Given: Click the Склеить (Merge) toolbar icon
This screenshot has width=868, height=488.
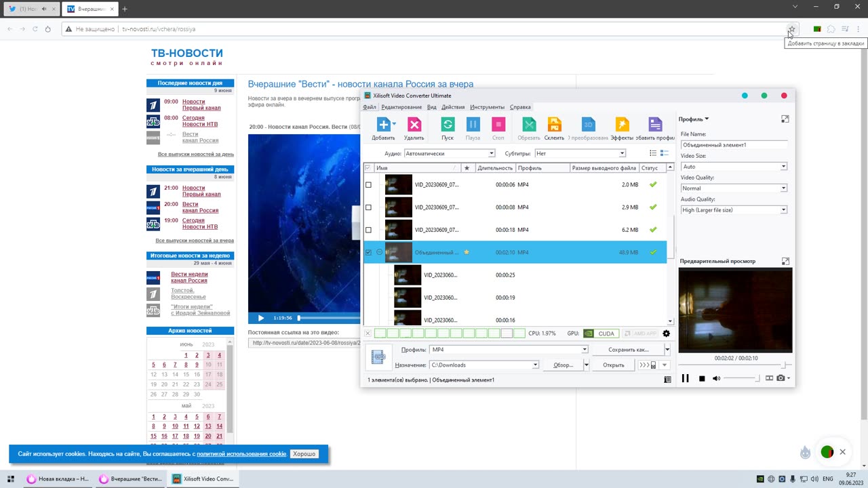Looking at the screenshot, I should pos(554,125).
